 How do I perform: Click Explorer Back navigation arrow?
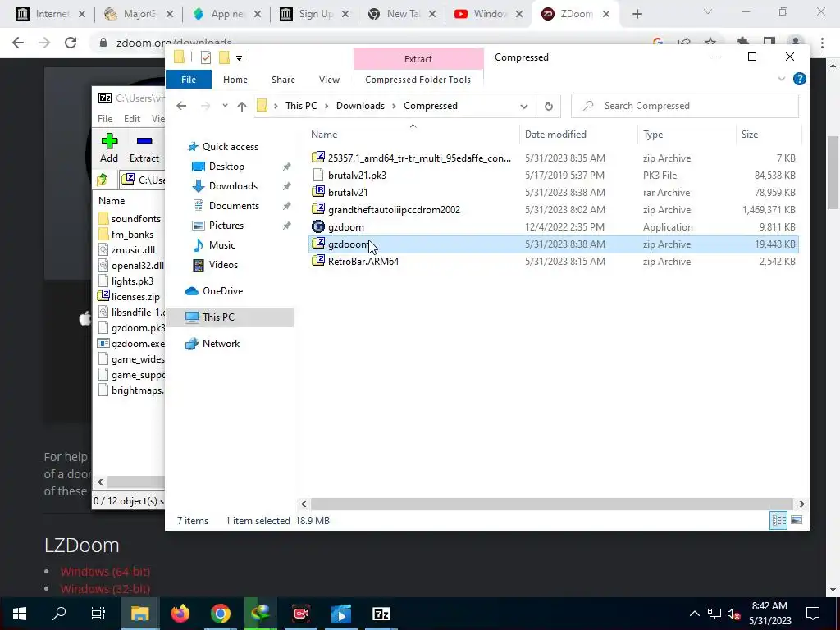point(181,106)
